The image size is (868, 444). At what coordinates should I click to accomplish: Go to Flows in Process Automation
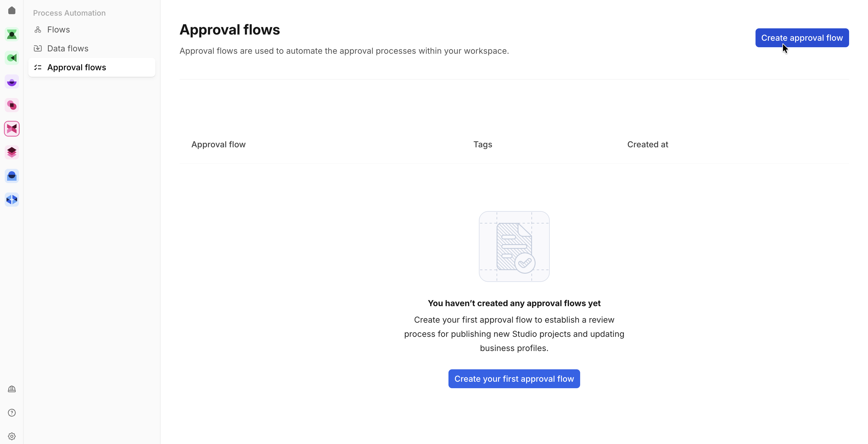pos(58,30)
